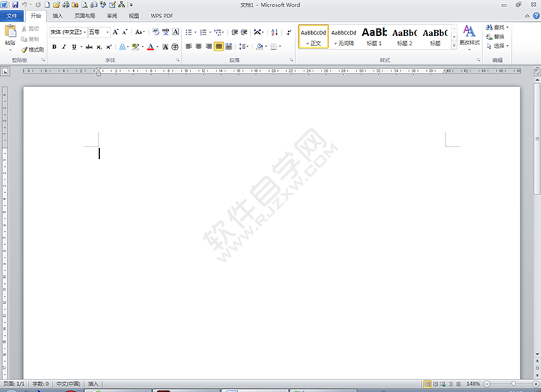
Task: Click the Clear Formatting eraser icon
Action: coord(156,32)
